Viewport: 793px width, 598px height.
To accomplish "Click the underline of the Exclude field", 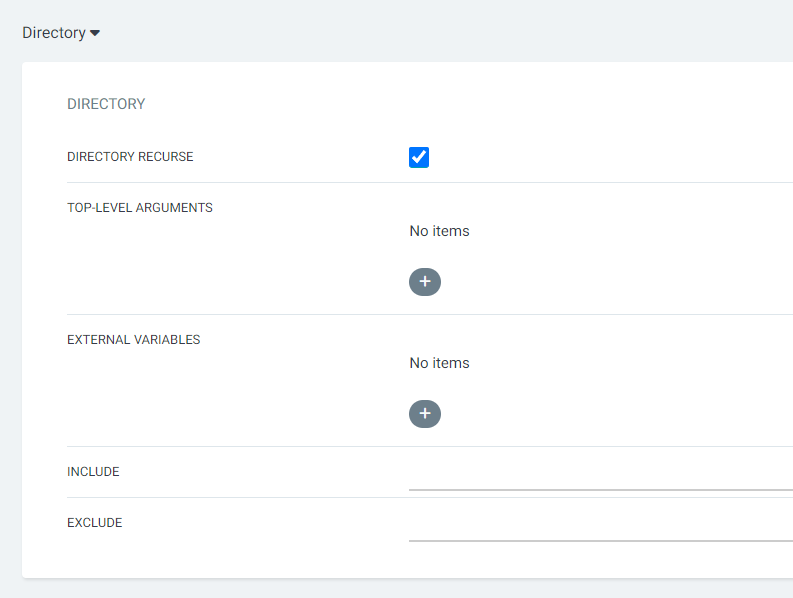I will [x=600, y=541].
